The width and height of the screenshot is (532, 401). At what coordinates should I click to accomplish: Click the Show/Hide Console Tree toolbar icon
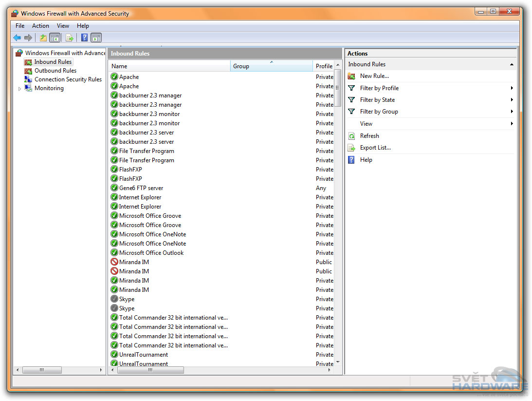pos(55,38)
